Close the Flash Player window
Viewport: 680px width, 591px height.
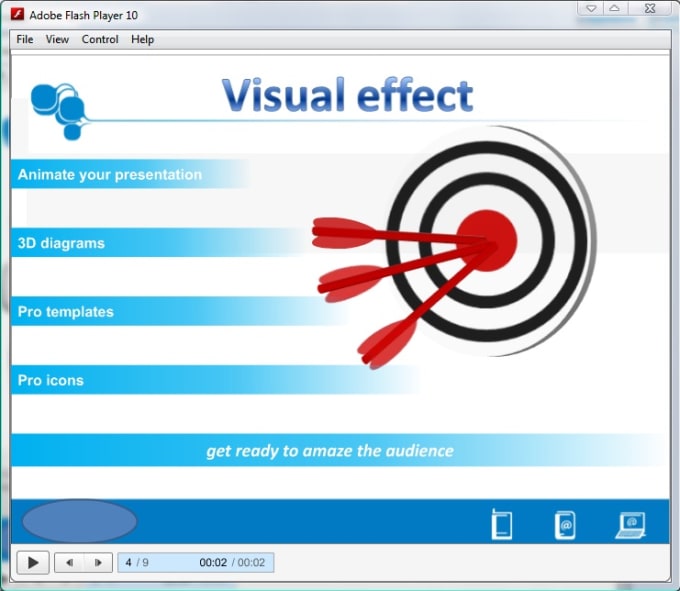(x=649, y=8)
